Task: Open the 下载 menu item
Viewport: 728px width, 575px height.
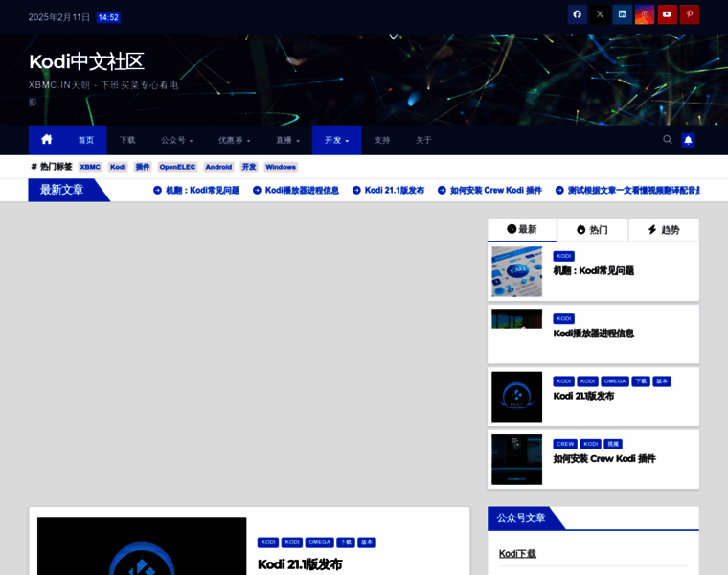Action: click(x=127, y=140)
